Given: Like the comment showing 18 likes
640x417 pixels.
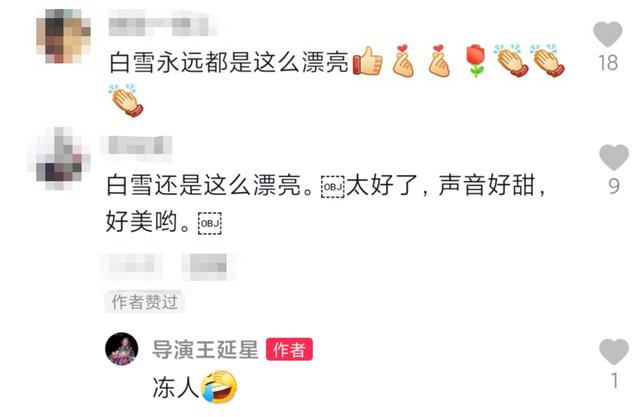Looking at the screenshot, I should pyautogui.click(x=607, y=34).
